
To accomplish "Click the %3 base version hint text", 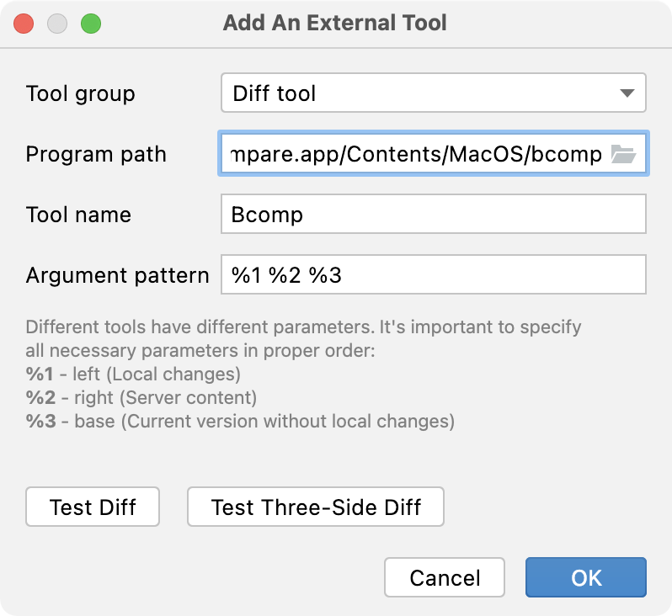I will click(240, 421).
